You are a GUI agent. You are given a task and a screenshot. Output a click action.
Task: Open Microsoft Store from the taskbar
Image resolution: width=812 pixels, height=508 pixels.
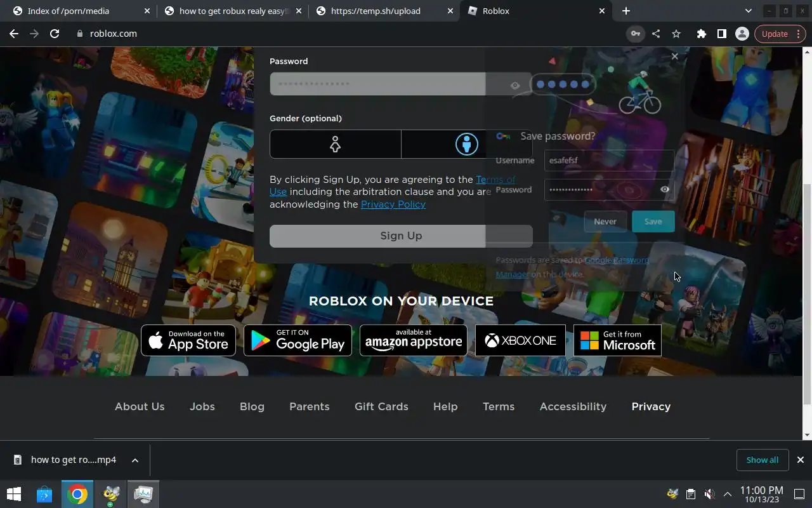tap(44, 494)
